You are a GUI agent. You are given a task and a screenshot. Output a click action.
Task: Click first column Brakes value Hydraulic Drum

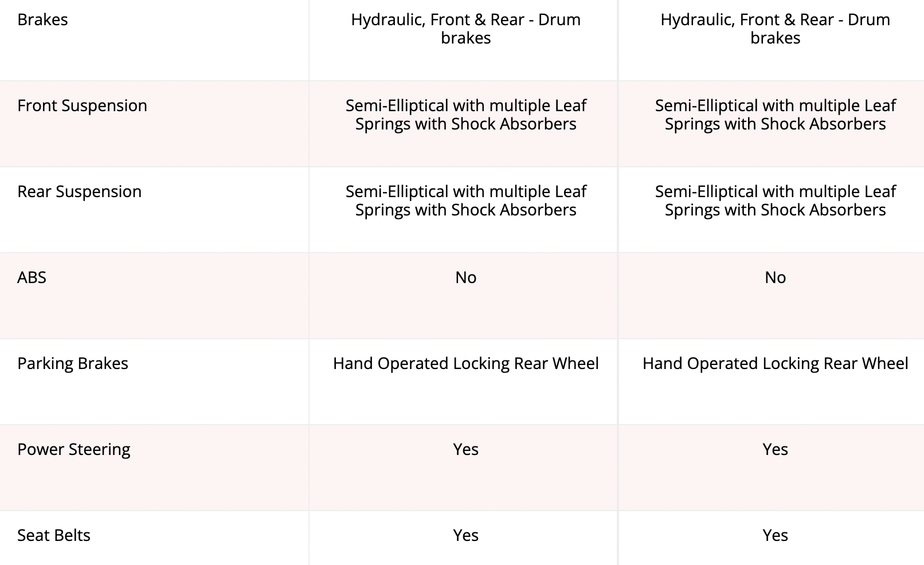tap(465, 29)
